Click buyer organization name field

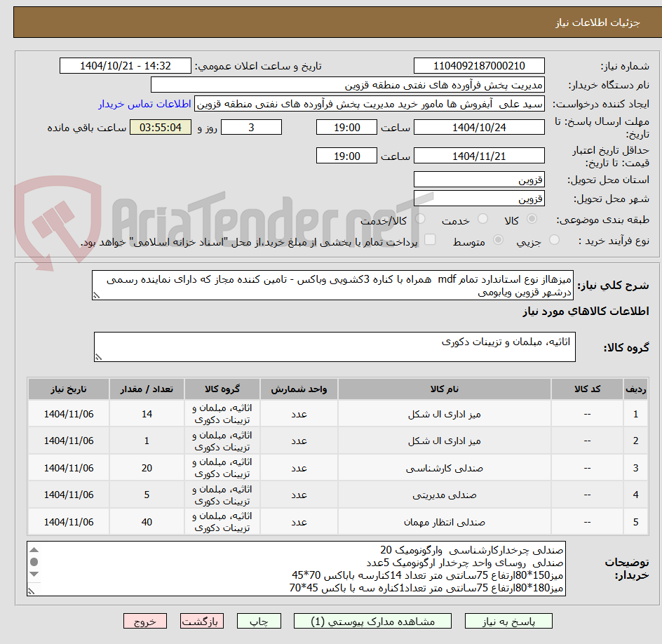tap(347, 85)
